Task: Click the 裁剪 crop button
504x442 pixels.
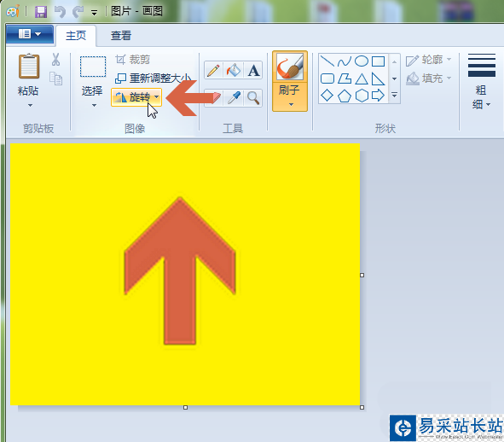Action: point(133,60)
